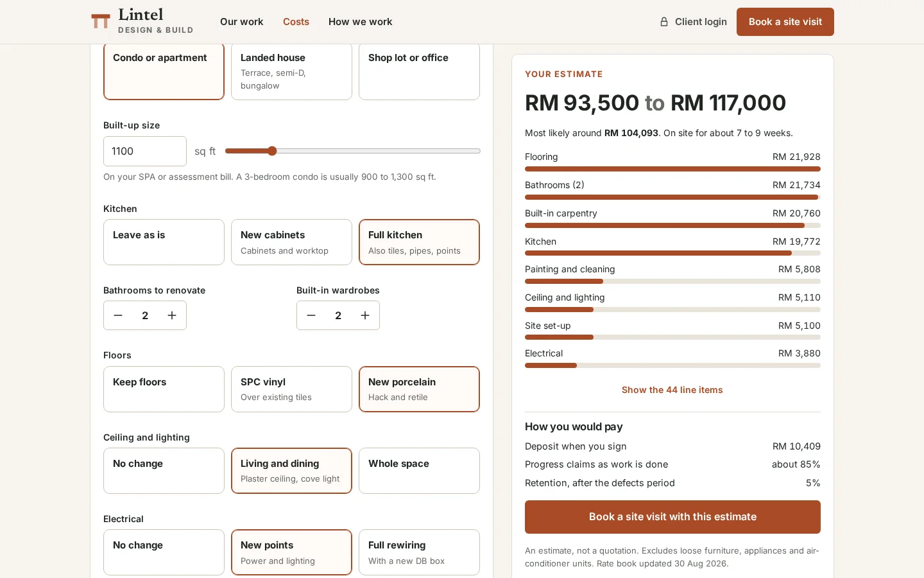Select Keep floors option
Viewport: 924px width, 578px height.
[x=164, y=389]
